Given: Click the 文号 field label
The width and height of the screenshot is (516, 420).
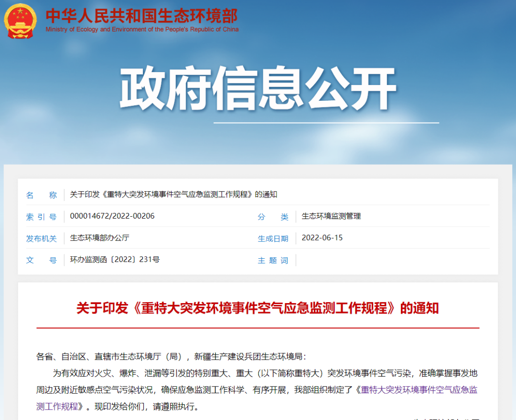Looking at the screenshot, I should [42, 260].
